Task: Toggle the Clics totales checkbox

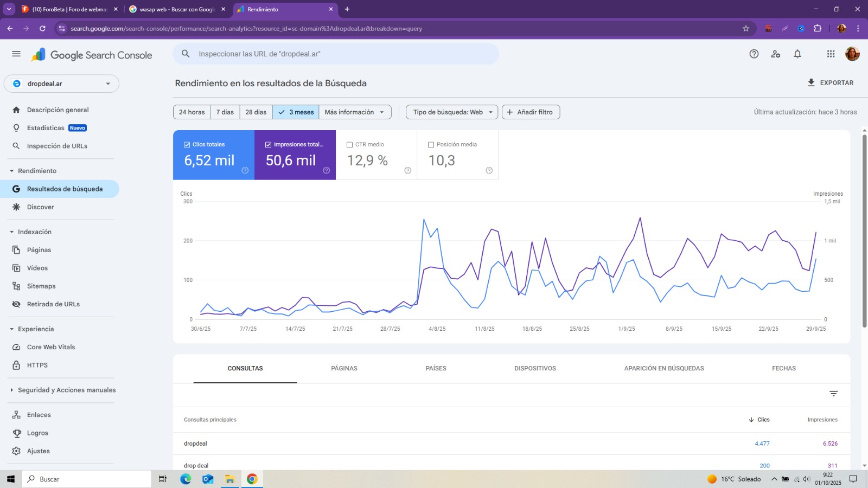Action: 187,145
